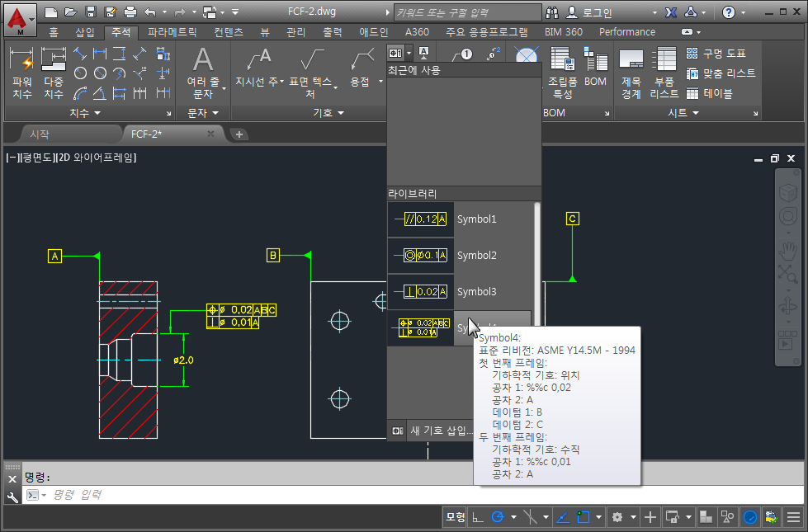Open the ribbon minimize options dropdown
Screen dimensions: 808x532
(699, 32)
